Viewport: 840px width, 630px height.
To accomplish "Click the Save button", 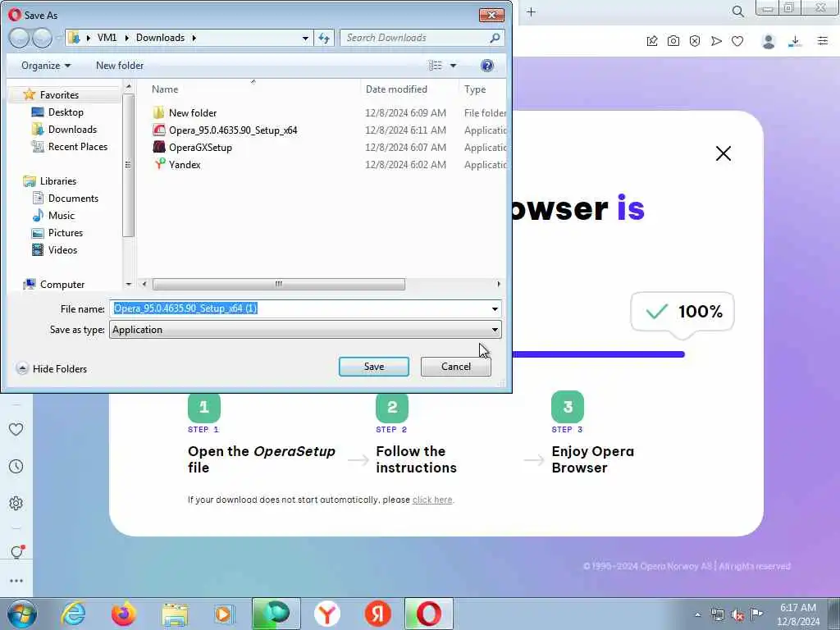I will tap(374, 367).
